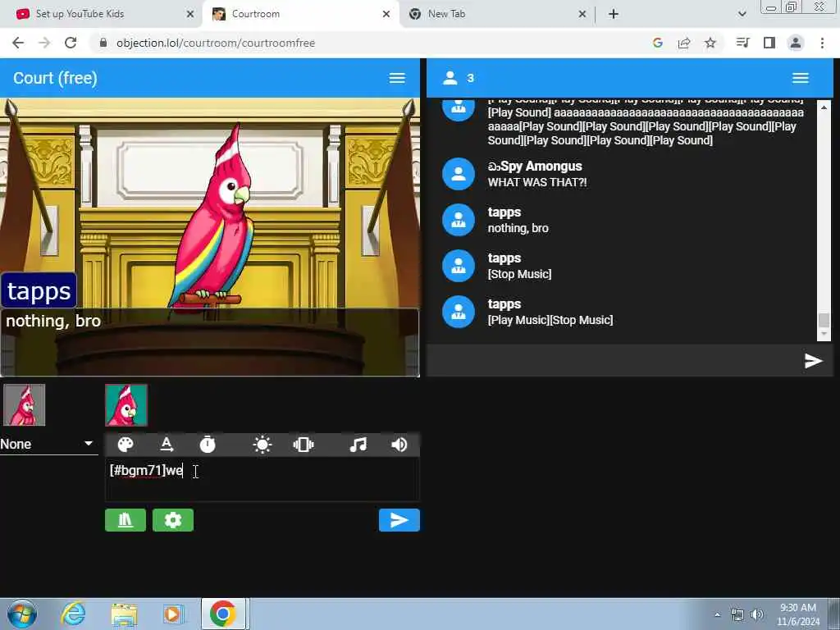Open the Windows Start menu
Screen dimensions: 840x630
coord(22,614)
